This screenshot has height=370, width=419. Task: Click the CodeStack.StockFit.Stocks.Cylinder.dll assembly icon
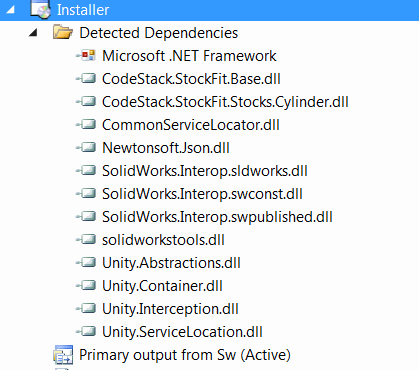tap(86, 102)
